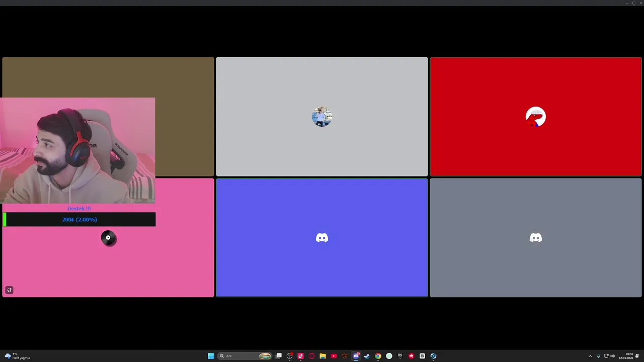Open the volume control in the system tray
644x362 pixels.
612,356
